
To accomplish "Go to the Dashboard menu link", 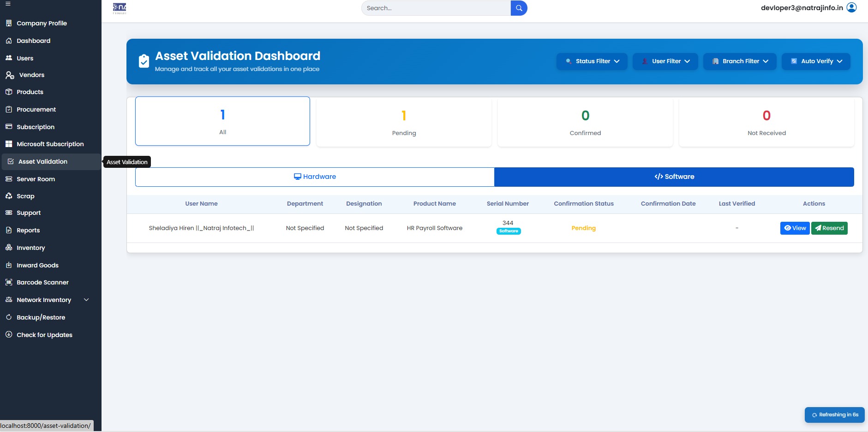I will (34, 41).
